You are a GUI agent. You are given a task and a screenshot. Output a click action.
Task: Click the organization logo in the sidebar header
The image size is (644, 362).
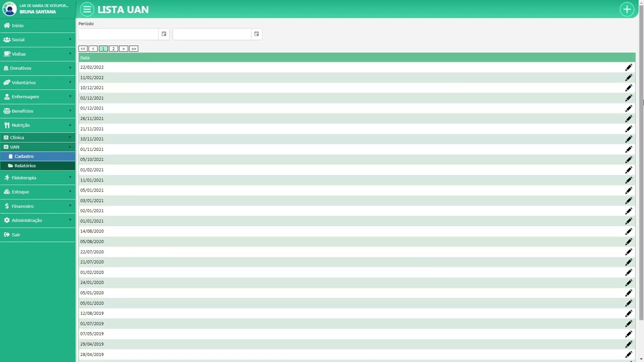point(9,9)
